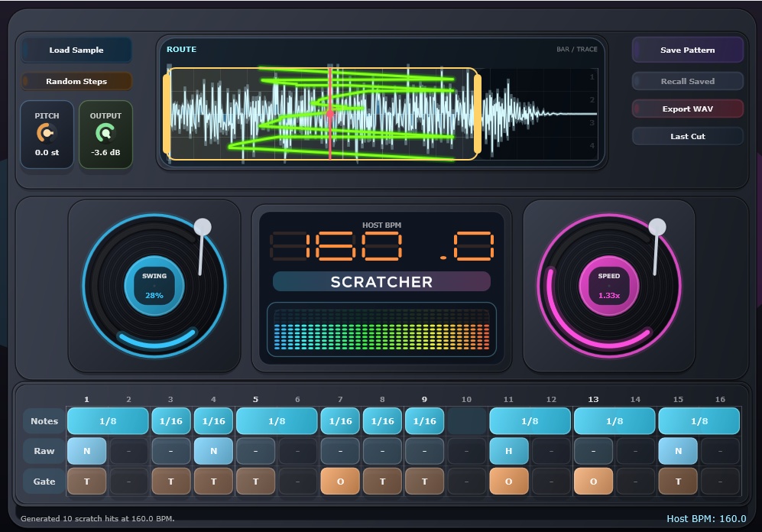The width and height of the screenshot is (762, 532).
Task: Select the step 4 note length 1/16
Action: 213,420
